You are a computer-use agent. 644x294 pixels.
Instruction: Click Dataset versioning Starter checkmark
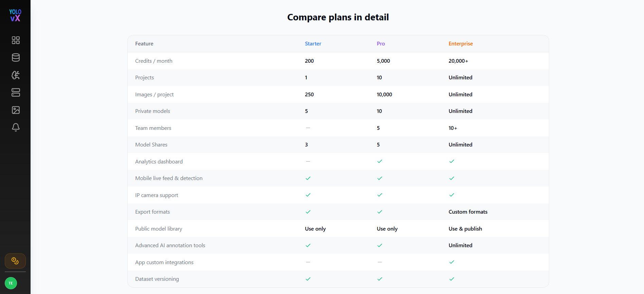tap(308, 279)
